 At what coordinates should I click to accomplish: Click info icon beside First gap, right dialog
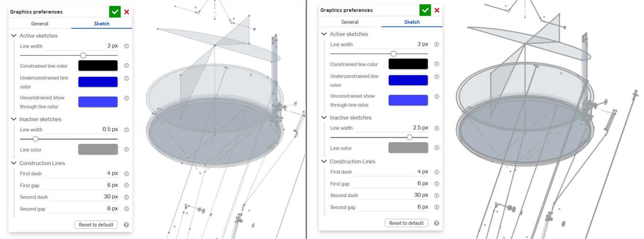(x=437, y=184)
